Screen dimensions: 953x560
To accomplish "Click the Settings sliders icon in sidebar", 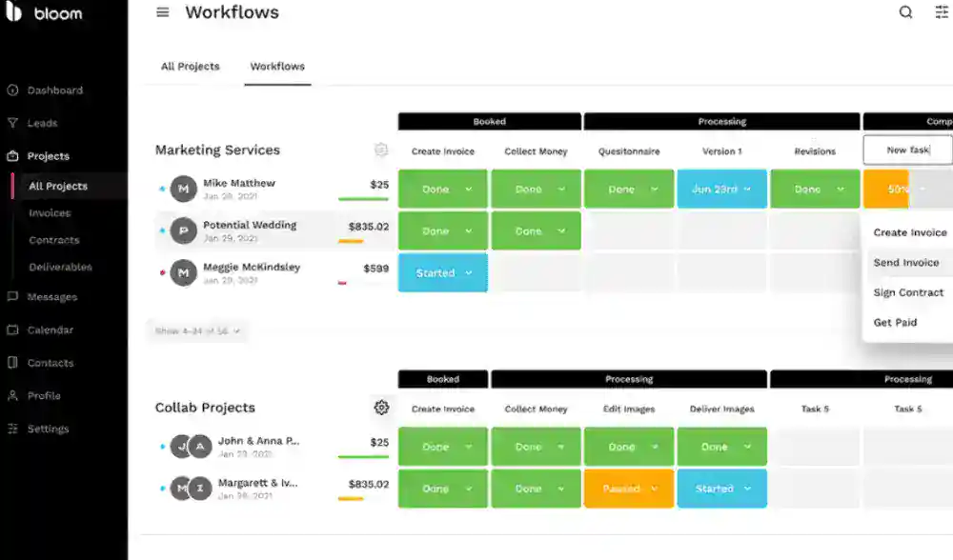I will pos(12,429).
